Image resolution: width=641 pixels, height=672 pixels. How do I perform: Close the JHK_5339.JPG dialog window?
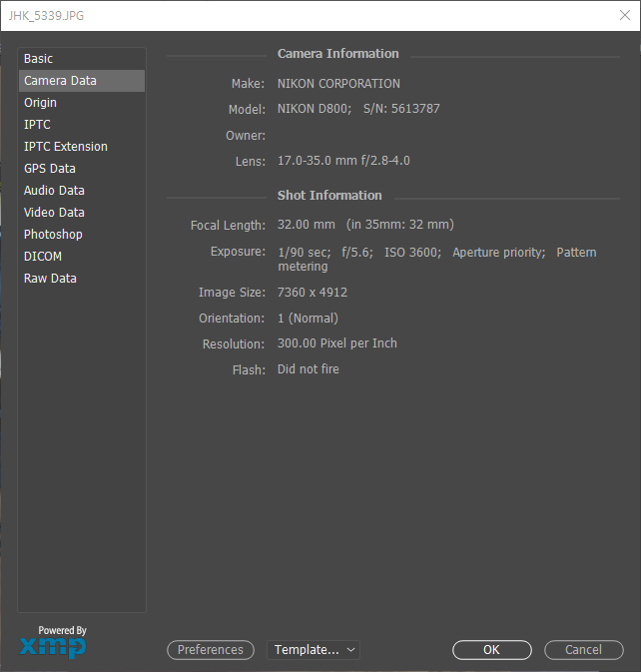[625, 15]
